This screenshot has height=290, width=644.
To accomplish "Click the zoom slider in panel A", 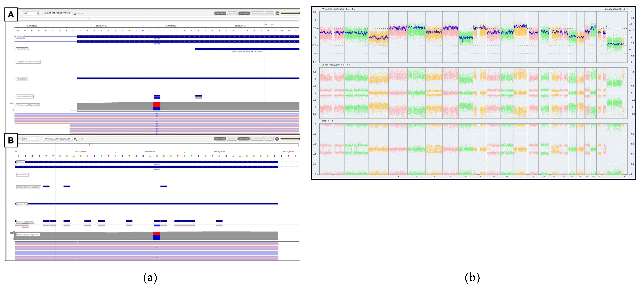I will (290, 13).
